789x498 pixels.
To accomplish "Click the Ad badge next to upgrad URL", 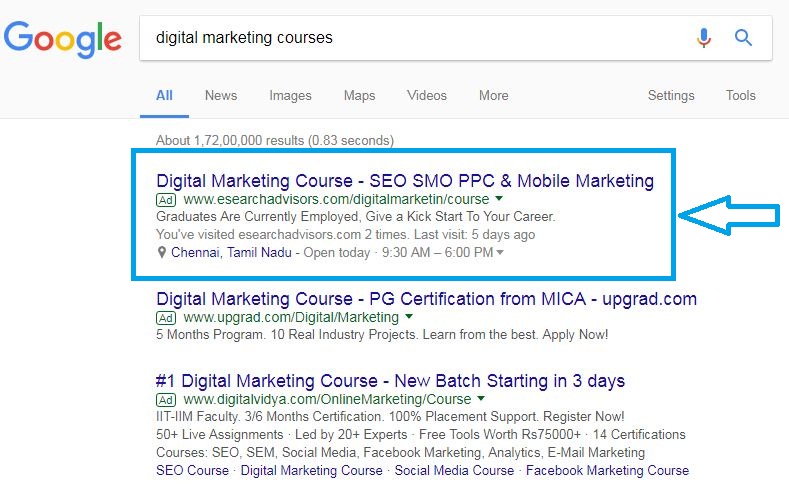I will (166, 317).
